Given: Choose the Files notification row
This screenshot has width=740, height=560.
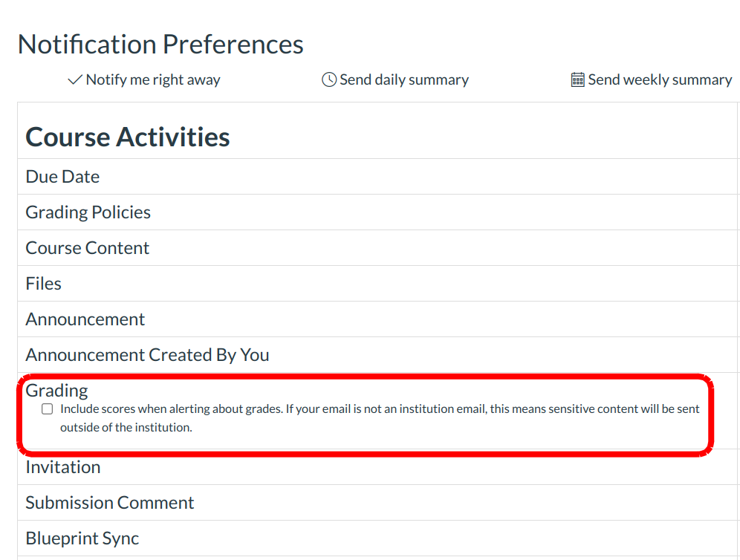Looking at the screenshot, I should (44, 284).
